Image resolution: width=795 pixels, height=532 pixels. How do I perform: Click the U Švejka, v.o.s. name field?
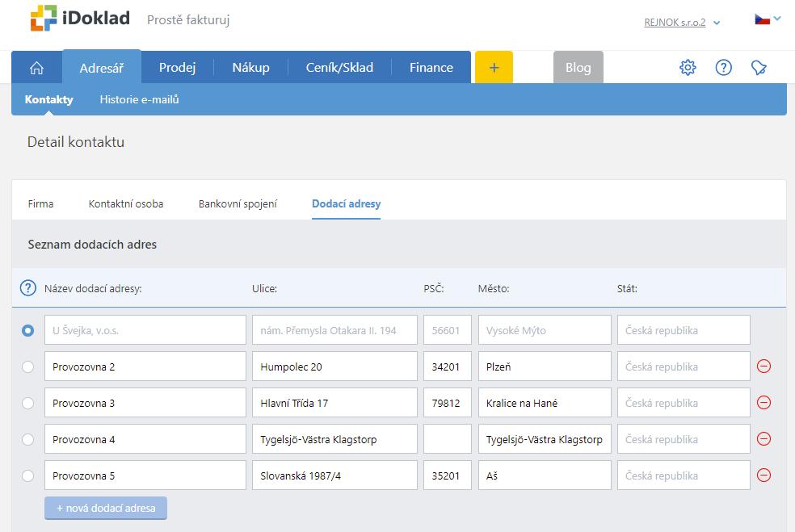(145, 330)
